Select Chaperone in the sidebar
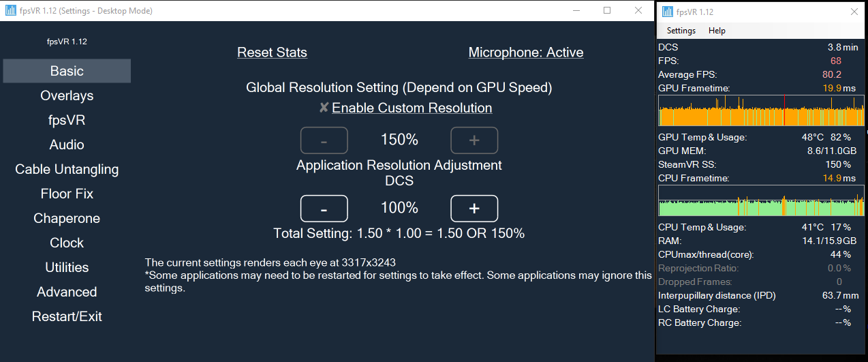 point(67,218)
